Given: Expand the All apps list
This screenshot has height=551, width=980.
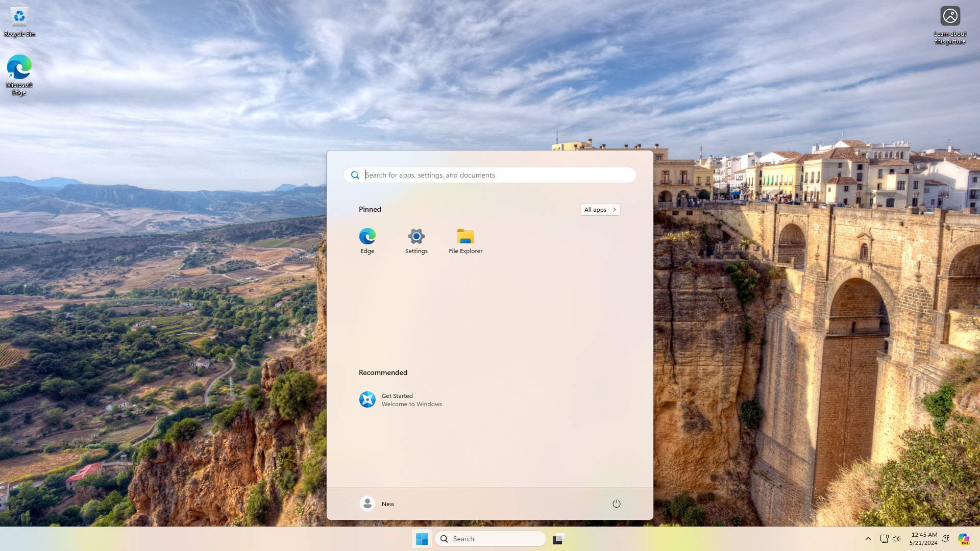Looking at the screenshot, I should click(x=600, y=210).
